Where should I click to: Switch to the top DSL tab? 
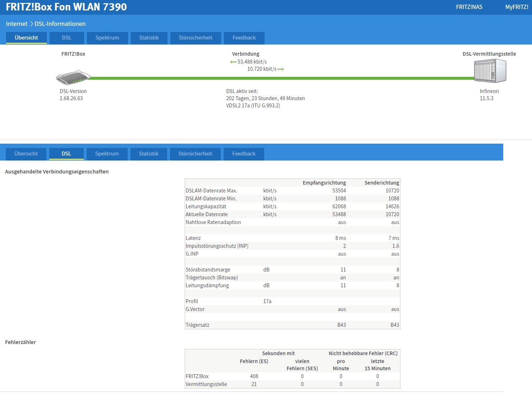coord(67,38)
